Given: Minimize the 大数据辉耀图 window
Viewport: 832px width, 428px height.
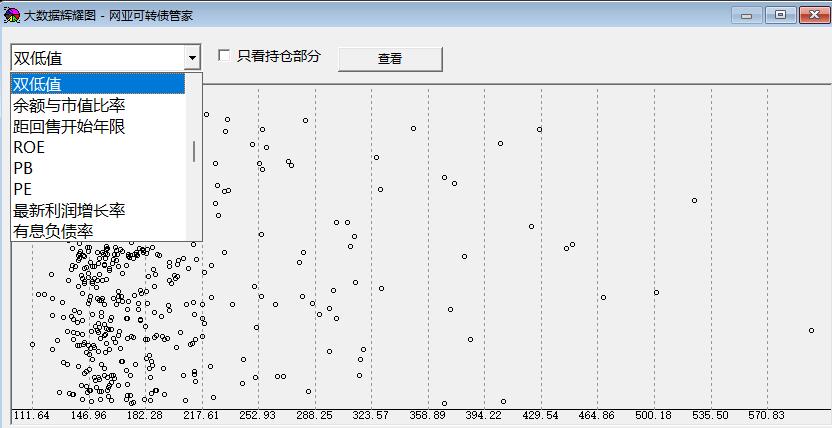Looking at the screenshot, I should point(747,15).
